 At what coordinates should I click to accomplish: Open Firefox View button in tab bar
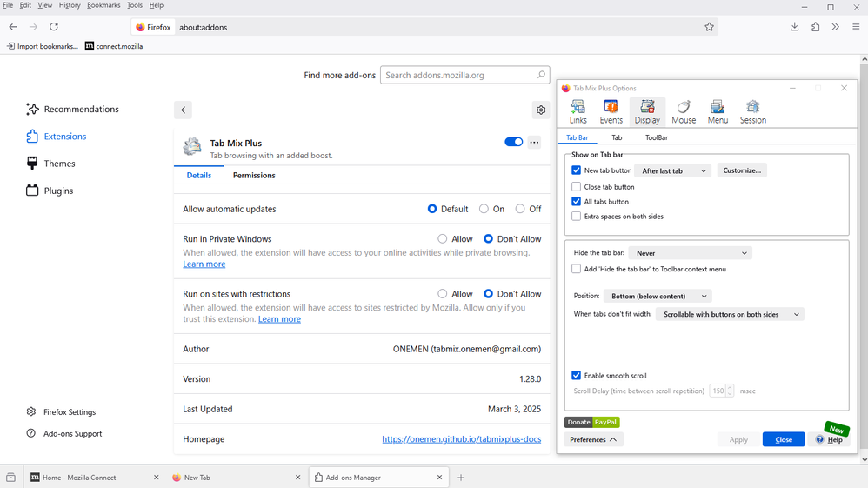tap(10, 478)
